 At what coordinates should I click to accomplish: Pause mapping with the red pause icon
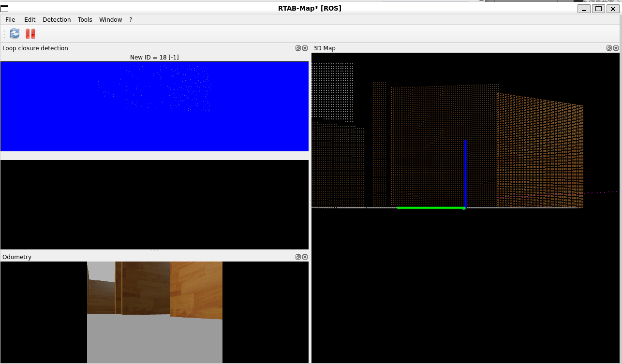30,33
